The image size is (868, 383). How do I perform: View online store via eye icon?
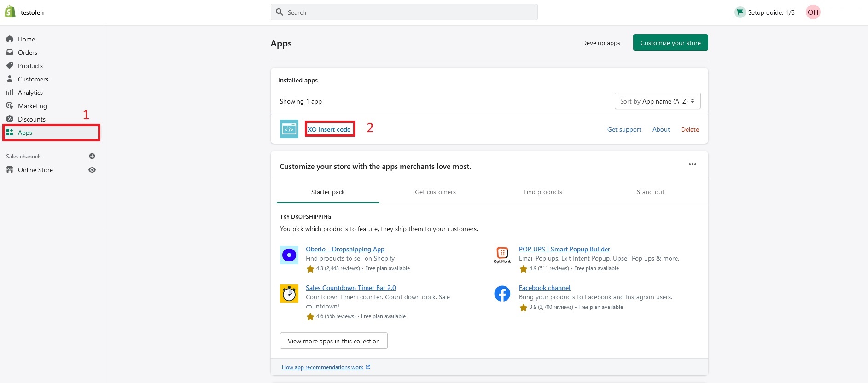pyautogui.click(x=92, y=170)
